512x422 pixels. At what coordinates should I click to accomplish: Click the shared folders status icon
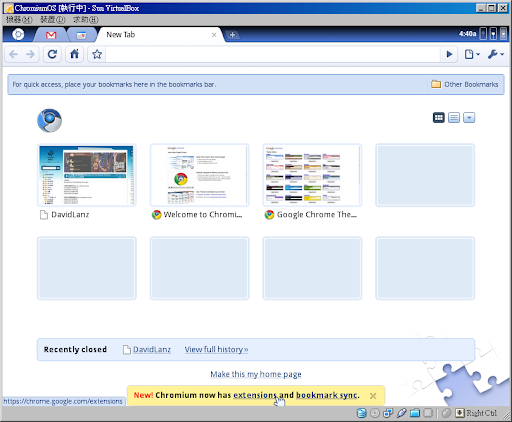pyautogui.click(x=415, y=413)
